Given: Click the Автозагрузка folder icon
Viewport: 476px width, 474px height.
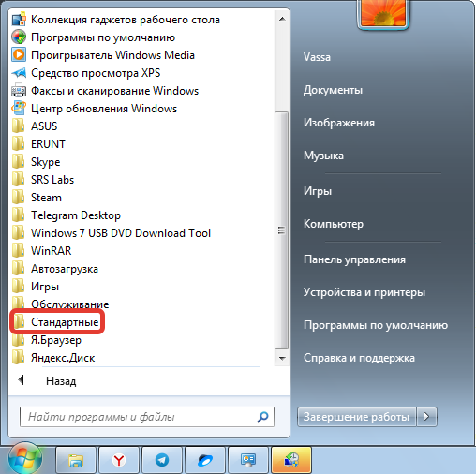Looking at the screenshot, I should (x=19, y=269).
